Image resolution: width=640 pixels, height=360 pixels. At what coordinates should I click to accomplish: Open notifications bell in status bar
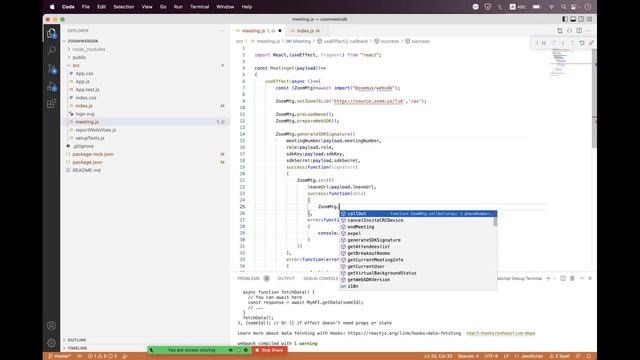point(589,356)
